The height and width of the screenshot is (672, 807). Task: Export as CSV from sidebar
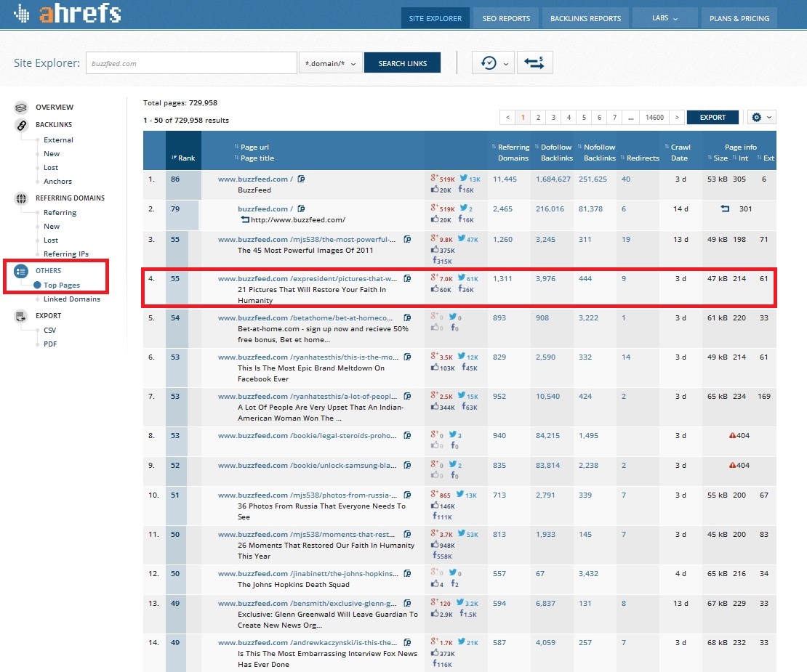50,330
